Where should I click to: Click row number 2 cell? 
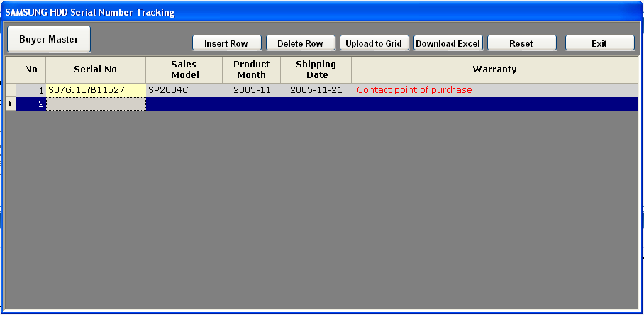coord(31,104)
